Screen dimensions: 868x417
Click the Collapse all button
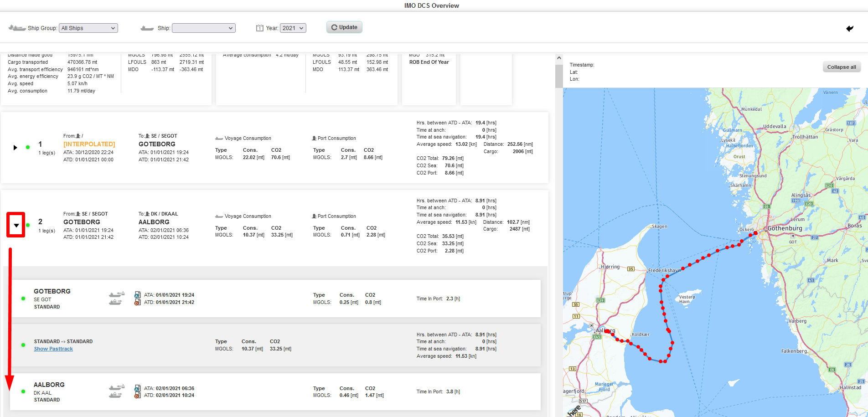[x=842, y=67]
